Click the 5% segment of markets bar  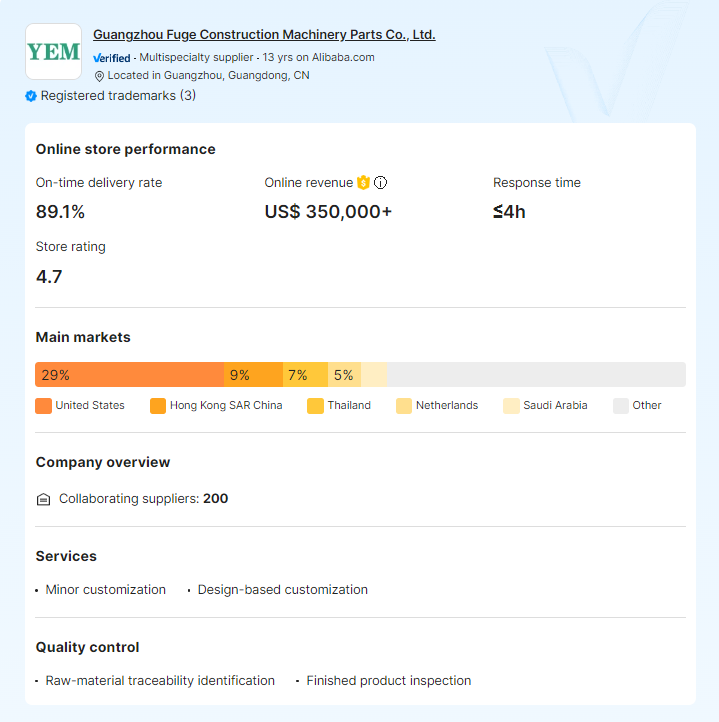click(x=344, y=375)
